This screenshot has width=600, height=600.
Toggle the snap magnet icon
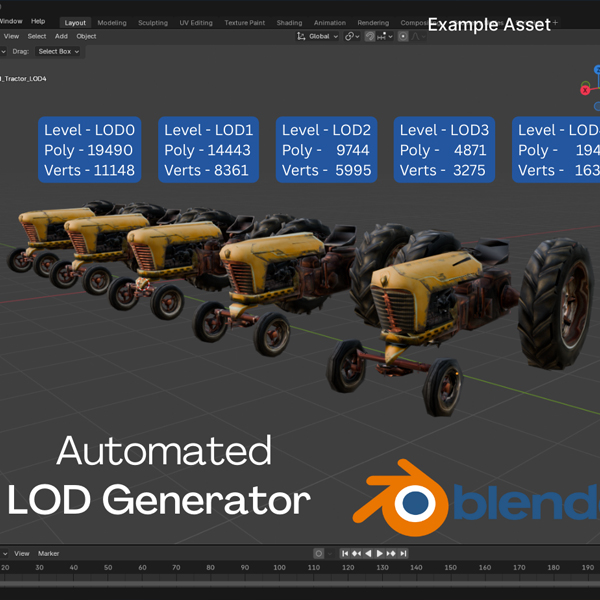coord(370,36)
